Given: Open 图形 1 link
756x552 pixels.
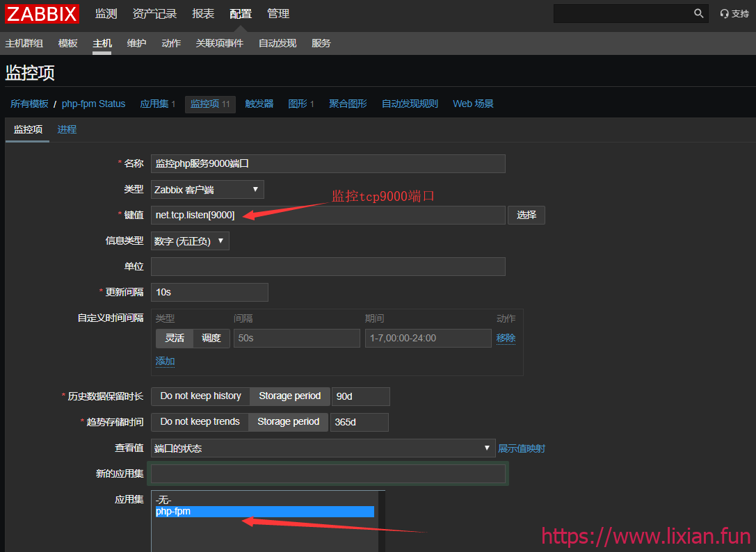Looking at the screenshot, I should tap(301, 104).
